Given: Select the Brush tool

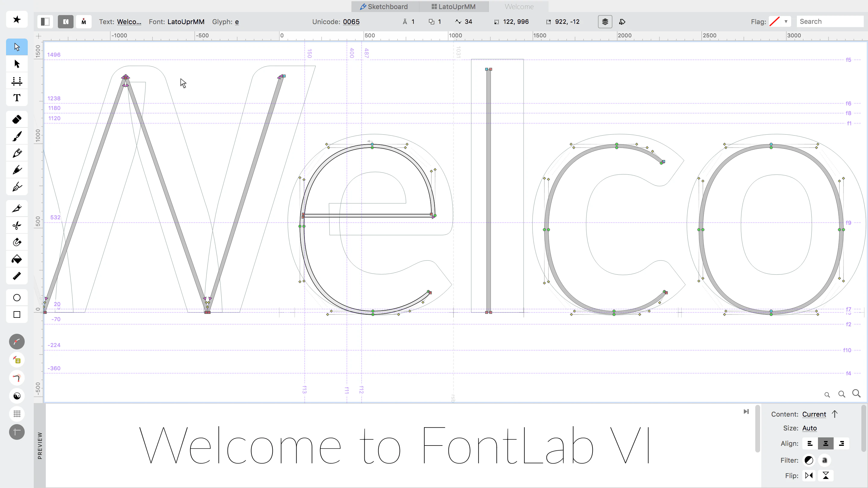Looking at the screenshot, I should tap(17, 136).
